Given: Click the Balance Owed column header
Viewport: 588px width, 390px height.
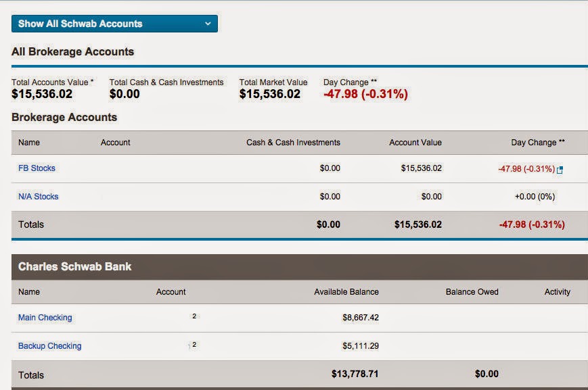Looking at the screenshot, I should [x=472, y=292].
